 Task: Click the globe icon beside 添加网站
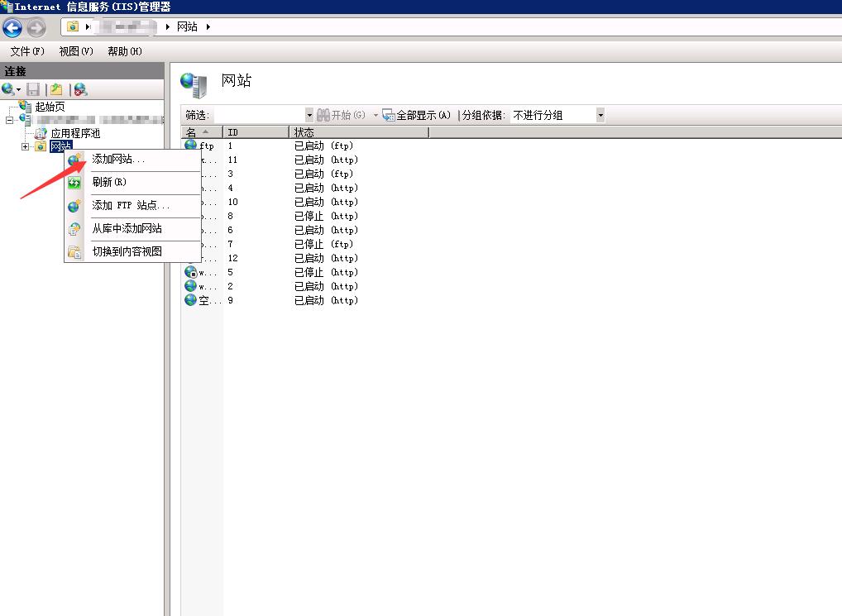coord(74,159)
